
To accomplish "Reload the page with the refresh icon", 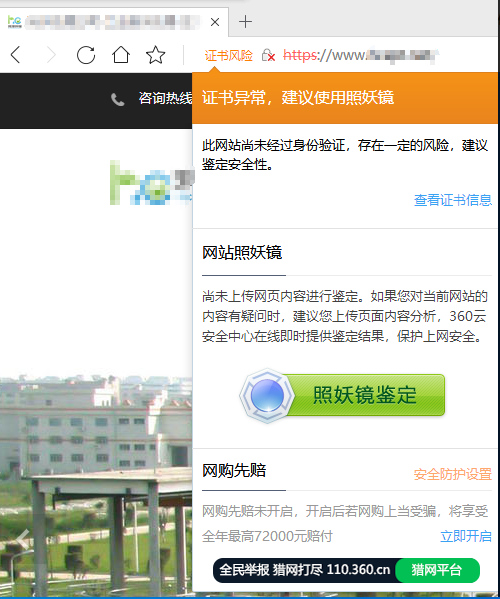I will tap(86, 55).
